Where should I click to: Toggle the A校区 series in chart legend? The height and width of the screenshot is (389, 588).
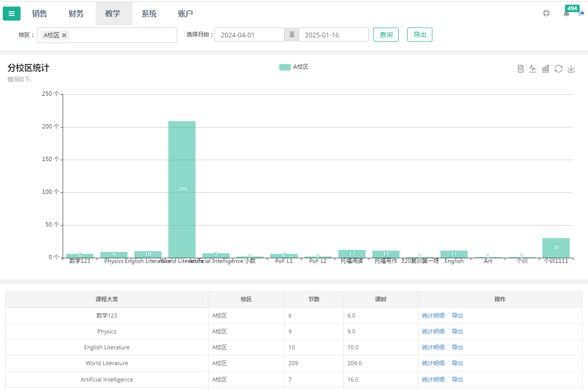tap(294, 67)
